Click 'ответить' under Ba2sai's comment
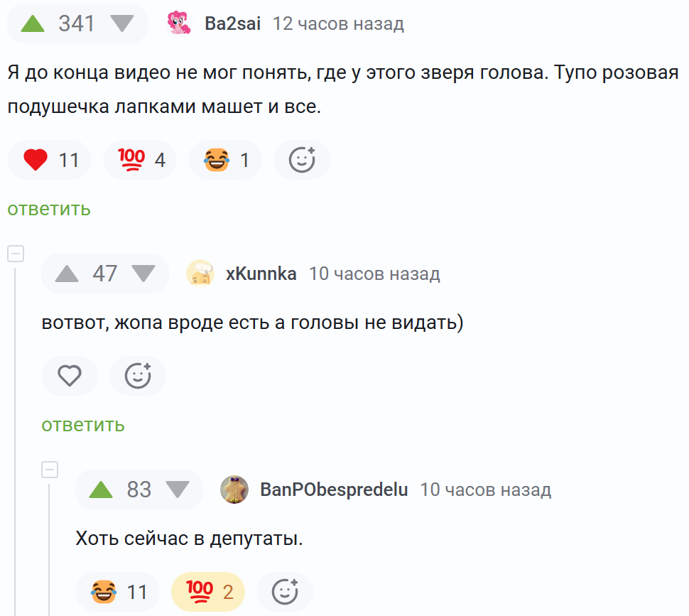689x616 pixels. tap(49, 209)
